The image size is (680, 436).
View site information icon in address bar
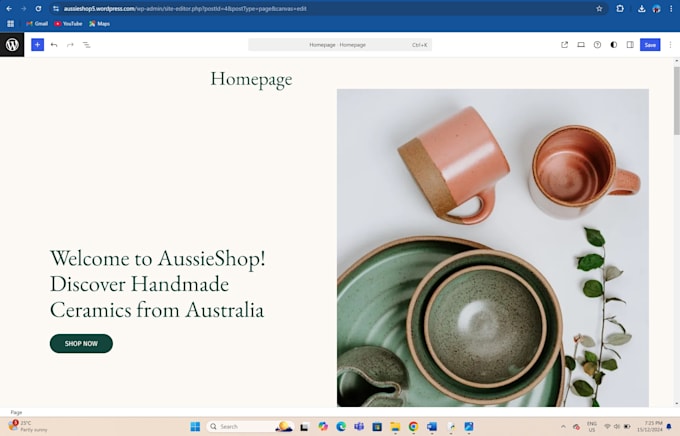56,8
